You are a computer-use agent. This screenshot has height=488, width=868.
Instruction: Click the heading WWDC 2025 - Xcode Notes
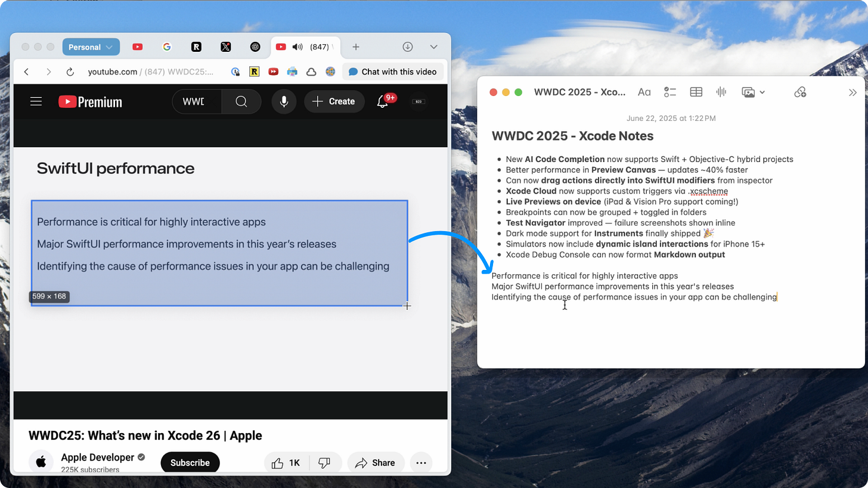click(572, 136)
